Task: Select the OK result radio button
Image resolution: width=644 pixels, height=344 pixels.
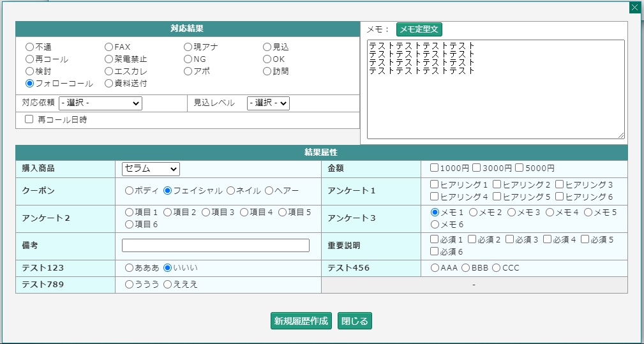Action: [x=267, y=59]
